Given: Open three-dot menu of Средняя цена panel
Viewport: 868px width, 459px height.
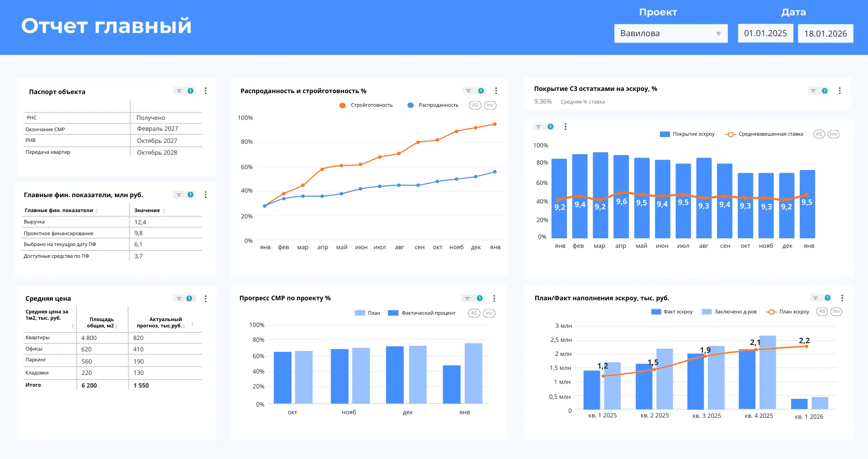Looking at the screenshot, I should [206, 298].
